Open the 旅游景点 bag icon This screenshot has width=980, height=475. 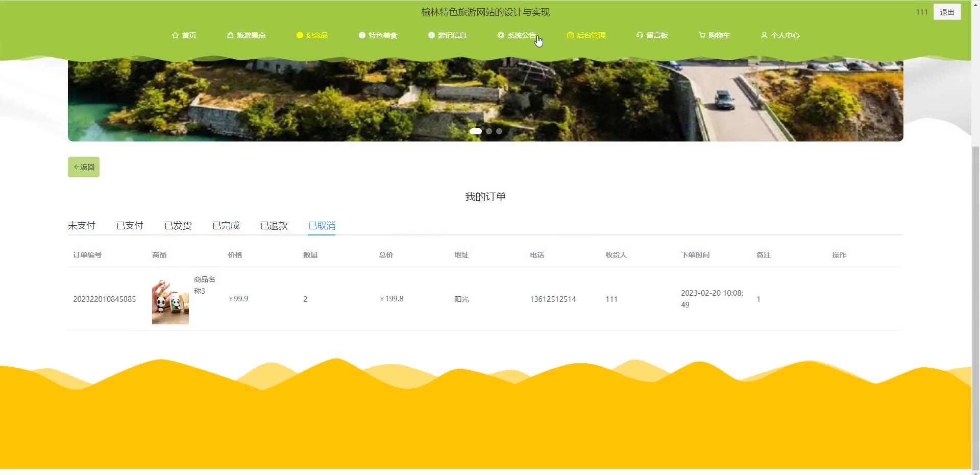click(x=230, y=35)
